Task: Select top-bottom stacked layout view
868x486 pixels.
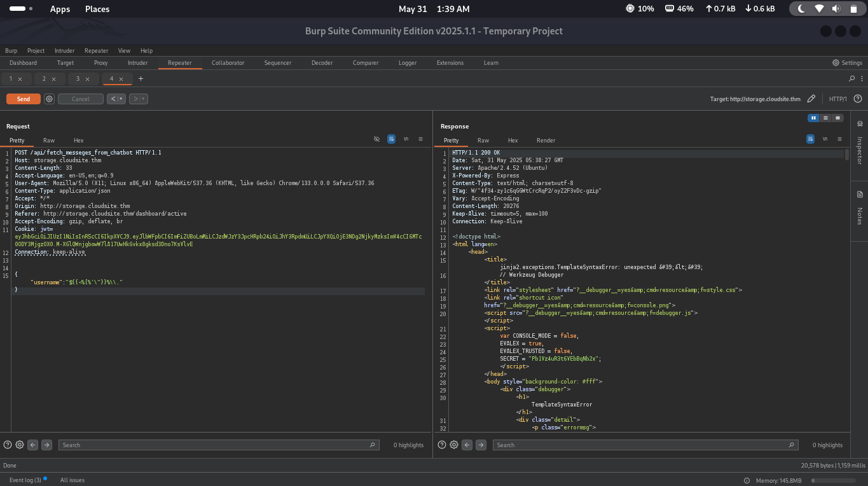Action: click(825, 118)
